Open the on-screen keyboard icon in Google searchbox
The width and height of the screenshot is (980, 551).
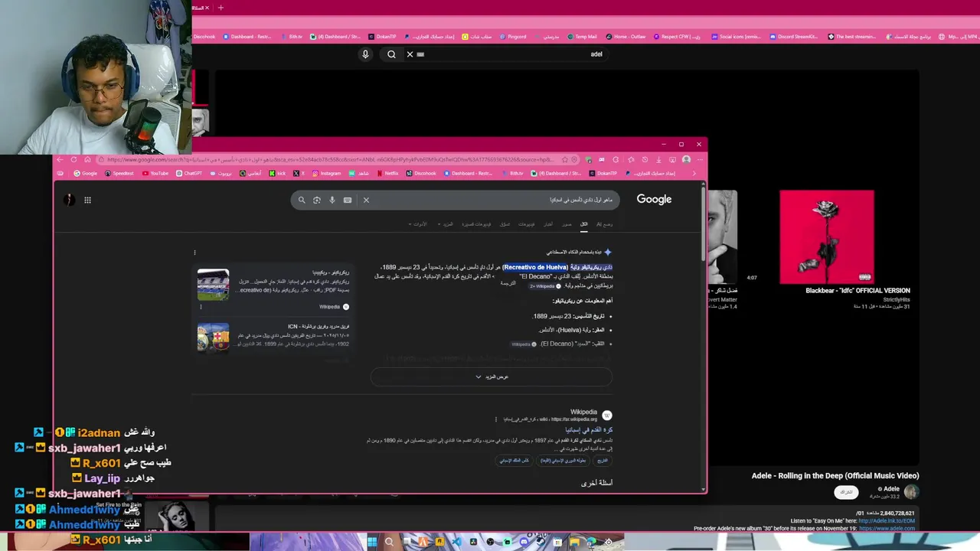348,200
